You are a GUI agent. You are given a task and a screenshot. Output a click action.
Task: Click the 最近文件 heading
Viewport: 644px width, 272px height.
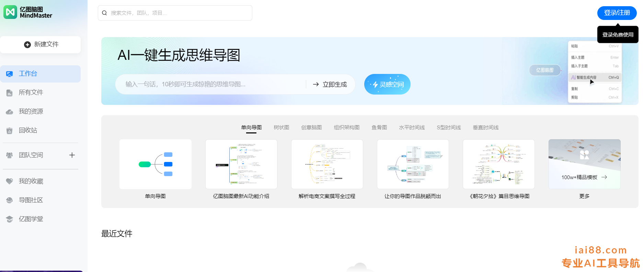pos(117,234)
